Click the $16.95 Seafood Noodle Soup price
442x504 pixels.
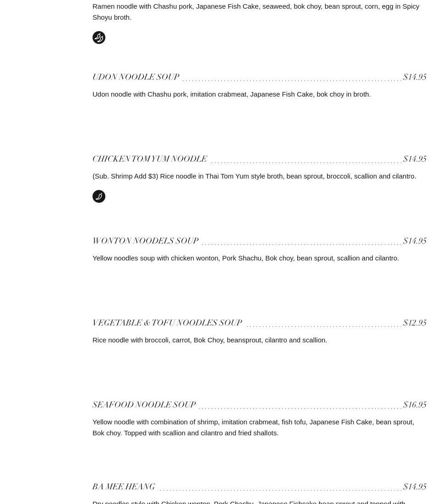point(415,405)
